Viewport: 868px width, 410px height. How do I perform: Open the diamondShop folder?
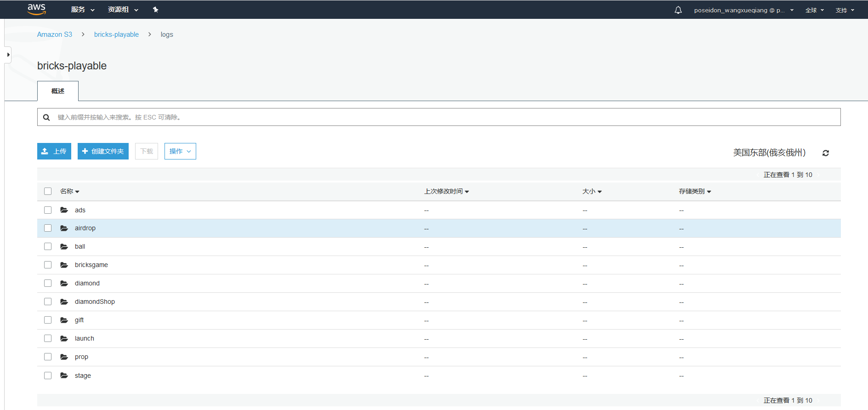point(95,302)
